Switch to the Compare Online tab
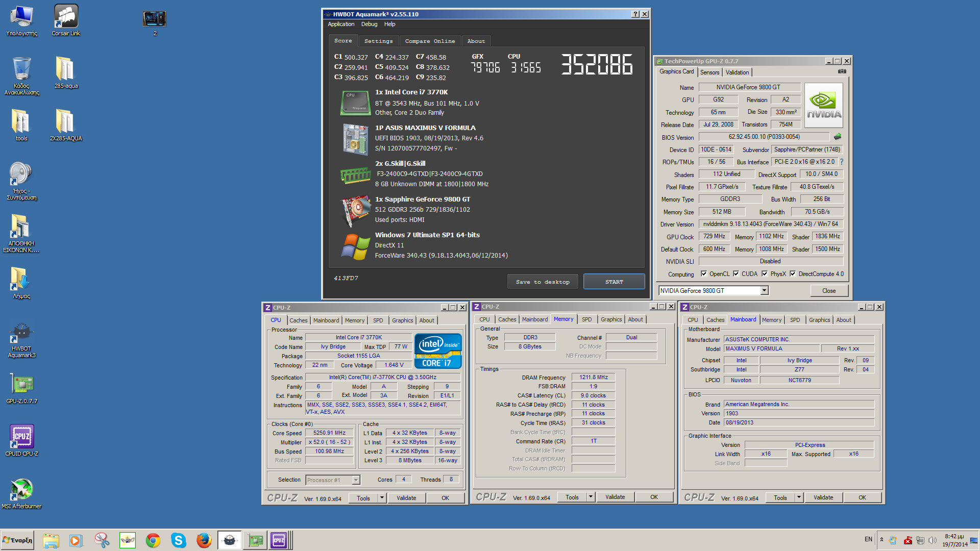Image resolution: width=980 pixels, height=551 pixels. point(430,41)
